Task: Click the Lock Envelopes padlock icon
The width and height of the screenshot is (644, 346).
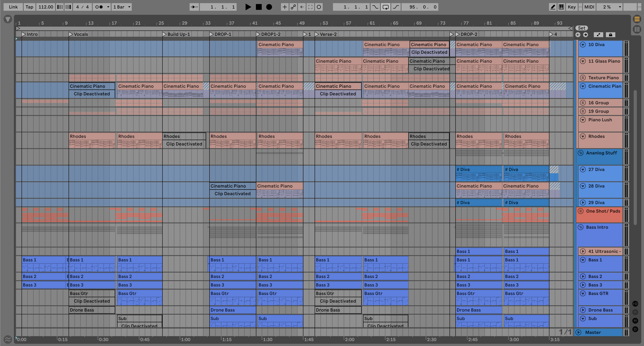Action: (610, 35)
